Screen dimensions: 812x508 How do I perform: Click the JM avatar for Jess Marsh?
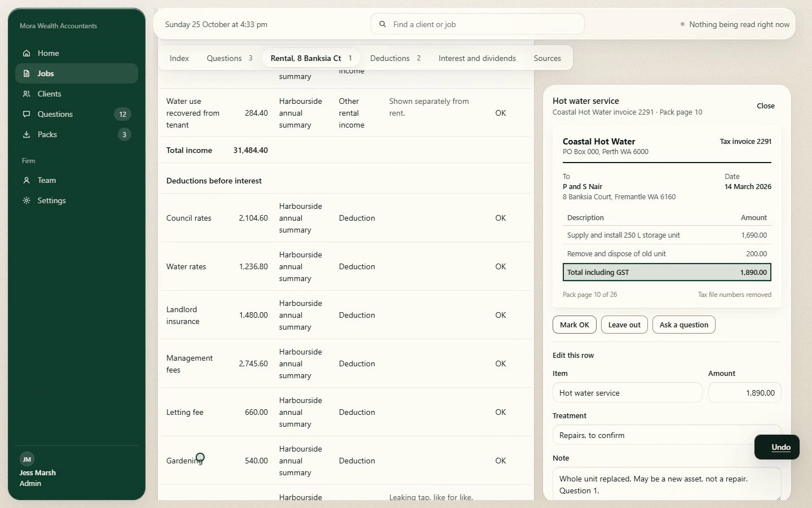coord(27,459)
